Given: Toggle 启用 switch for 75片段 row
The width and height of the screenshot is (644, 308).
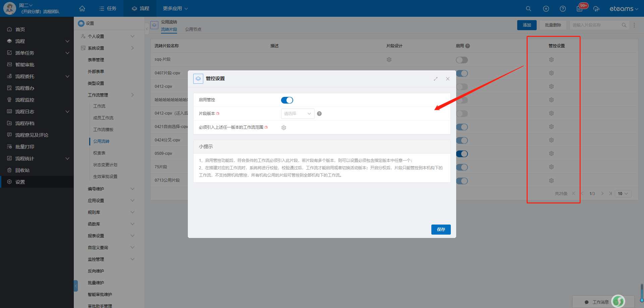Looking at the screenshot, I should pyautogui.click(x=462, y=167).
